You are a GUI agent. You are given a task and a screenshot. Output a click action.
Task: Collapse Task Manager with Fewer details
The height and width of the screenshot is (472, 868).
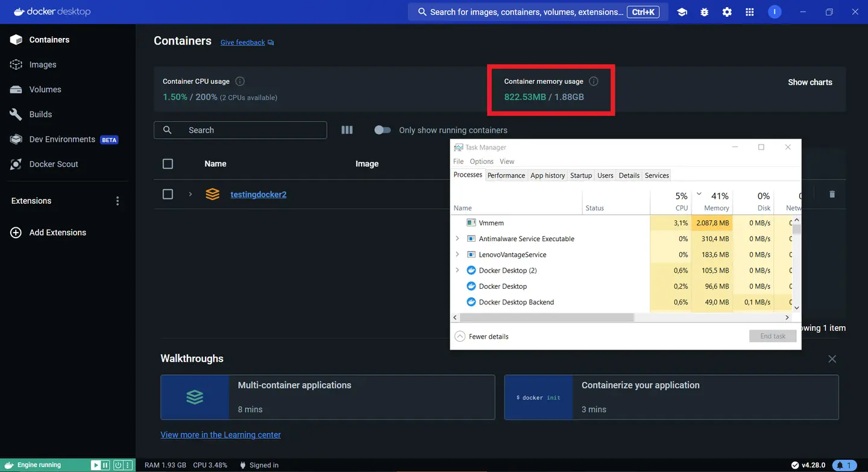tap(482, 336)
